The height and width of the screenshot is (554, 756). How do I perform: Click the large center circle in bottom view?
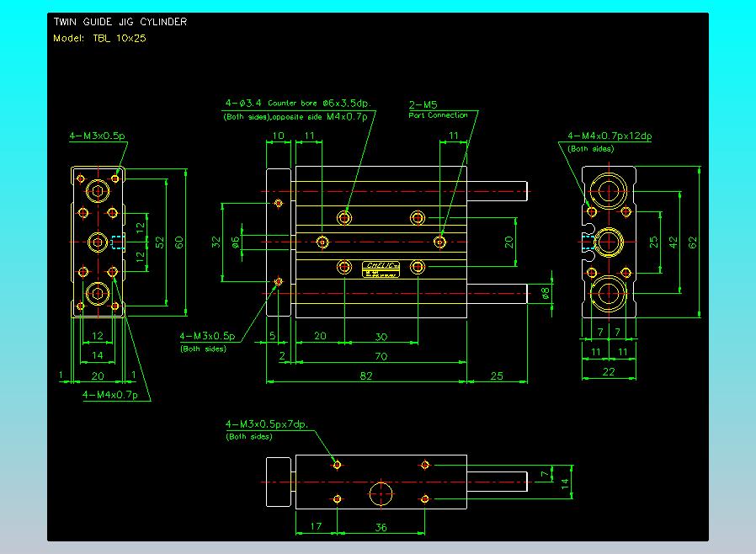click(381, 493)
